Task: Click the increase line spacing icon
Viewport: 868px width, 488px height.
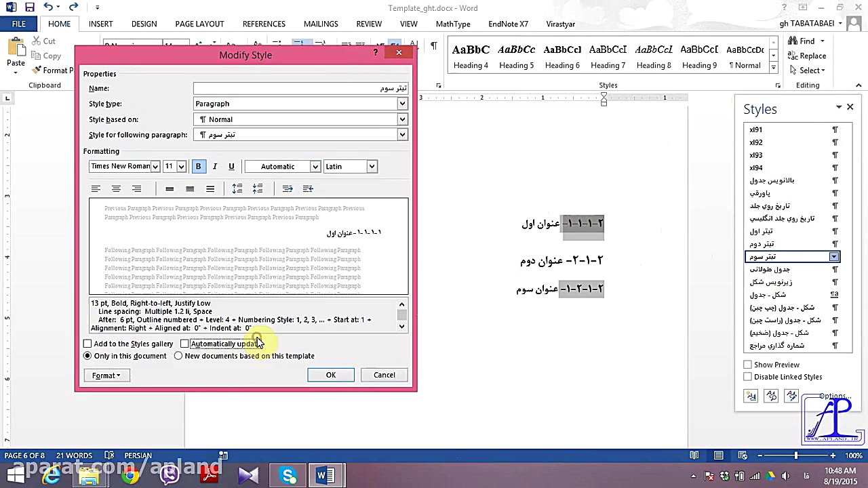Action: tap(237, 188)
